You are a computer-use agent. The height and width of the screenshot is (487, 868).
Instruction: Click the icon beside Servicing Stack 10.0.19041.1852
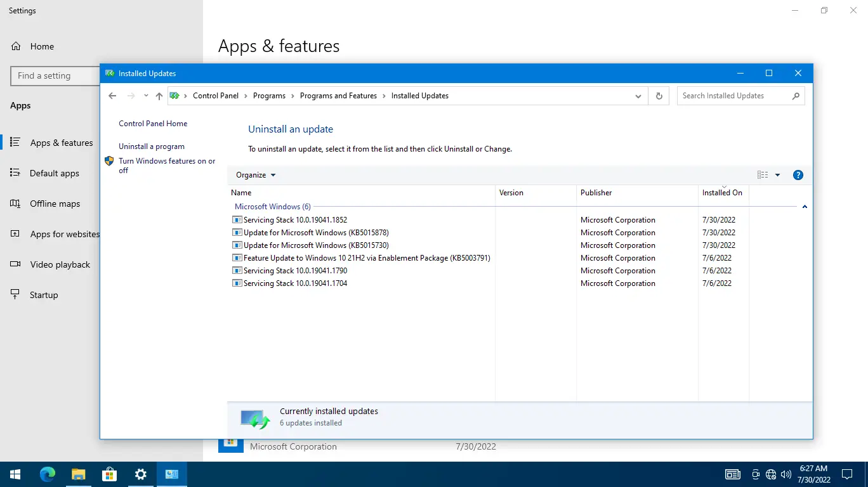click(x=237, y=220)
